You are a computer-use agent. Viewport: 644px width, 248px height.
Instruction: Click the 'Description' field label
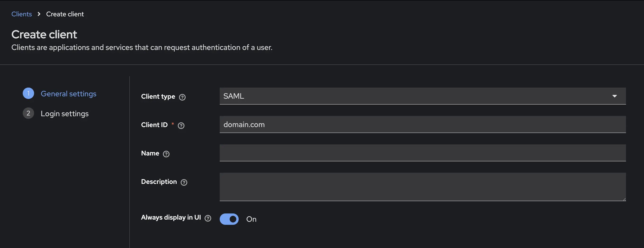tap(159, 182)
